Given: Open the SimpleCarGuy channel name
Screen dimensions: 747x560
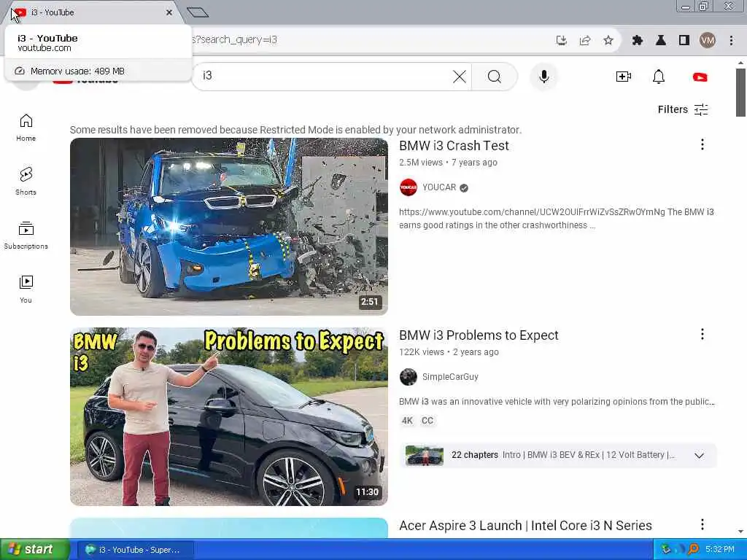Looking at the screenshot, I should pos(449,377).
